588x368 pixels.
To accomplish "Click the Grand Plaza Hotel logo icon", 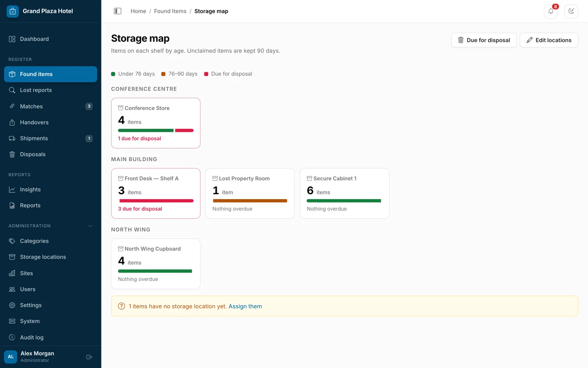I will pos(12,11).
